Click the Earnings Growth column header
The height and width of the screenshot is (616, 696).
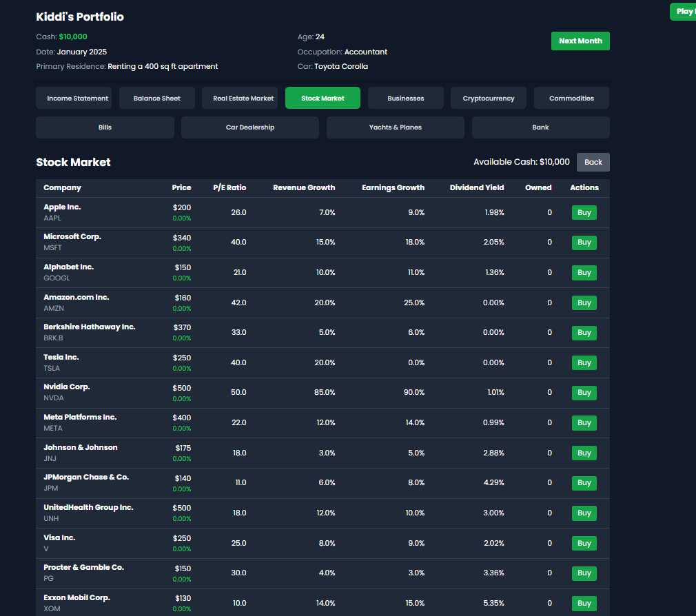click(393, 187)
